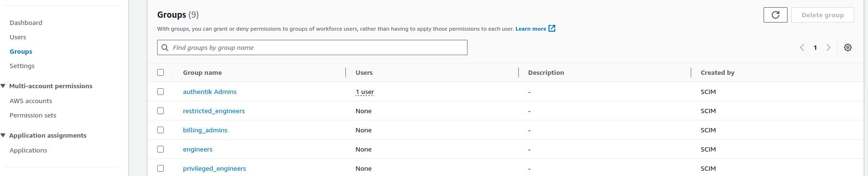Click the Delete group button
Image resolution: width=868 pixels, height=176 pixels.
click(x=822, y=15)
